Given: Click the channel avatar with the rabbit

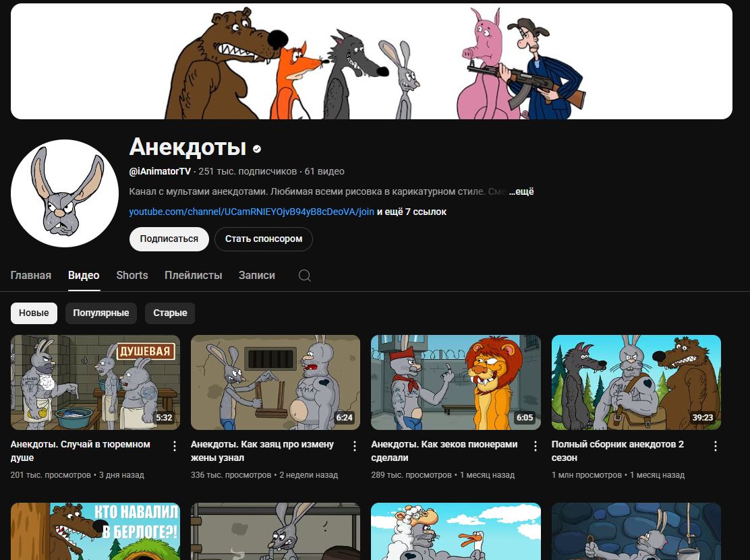Looking at the screenshot, I should click(x=65, y=193).
